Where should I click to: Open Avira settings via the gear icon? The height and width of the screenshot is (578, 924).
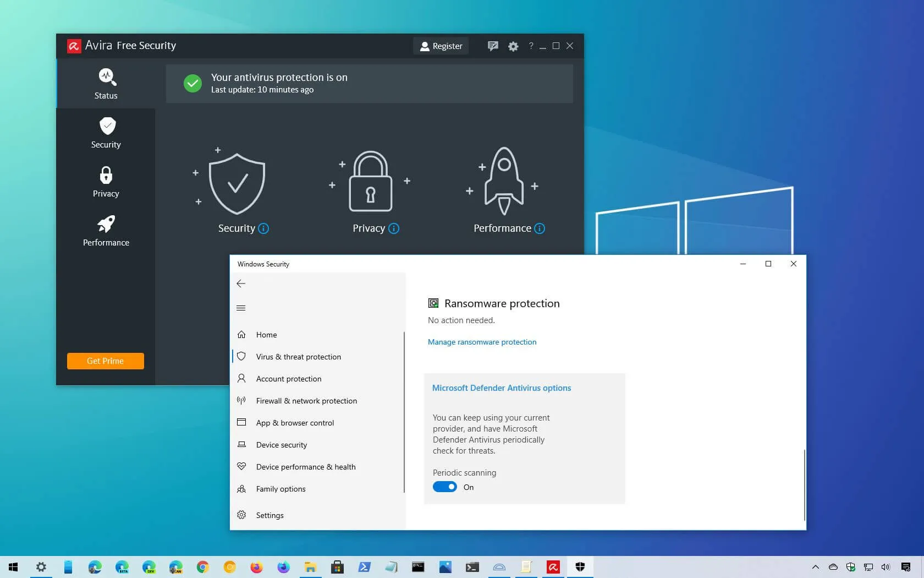pos(513,46)
